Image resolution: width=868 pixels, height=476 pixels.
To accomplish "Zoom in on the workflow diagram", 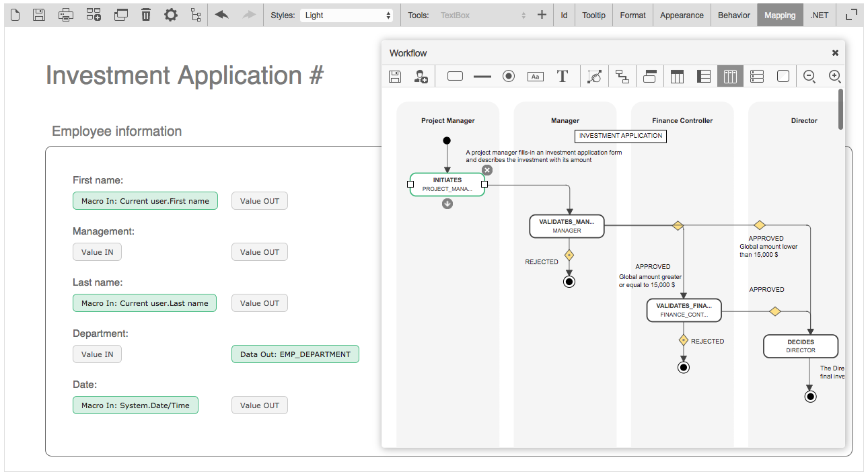I will (x=835, y=77).
